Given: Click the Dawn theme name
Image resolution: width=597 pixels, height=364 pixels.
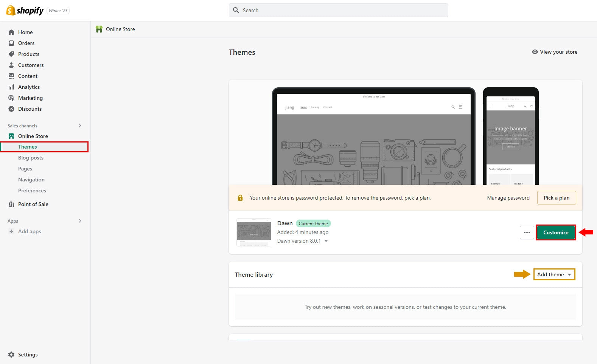Looking at the screenshot, I should click(285, 223).
